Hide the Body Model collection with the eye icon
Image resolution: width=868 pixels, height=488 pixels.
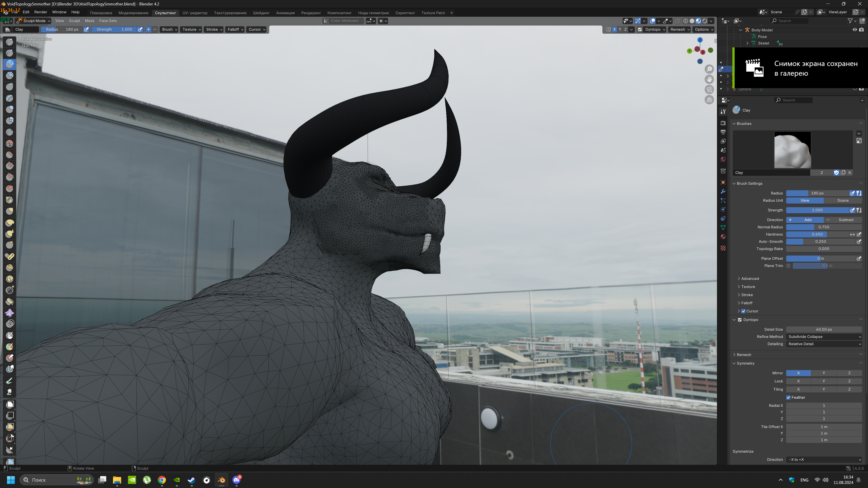click(x=854, y=30)
